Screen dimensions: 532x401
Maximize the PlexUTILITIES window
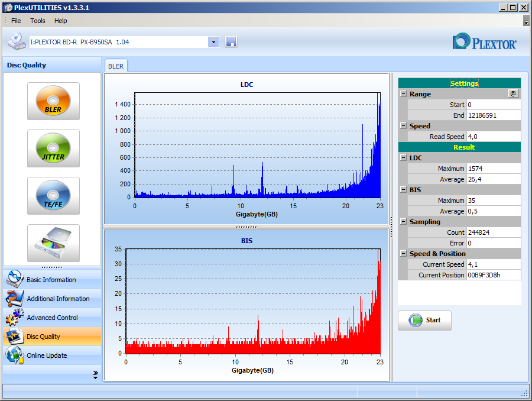(x=513, y=8)
